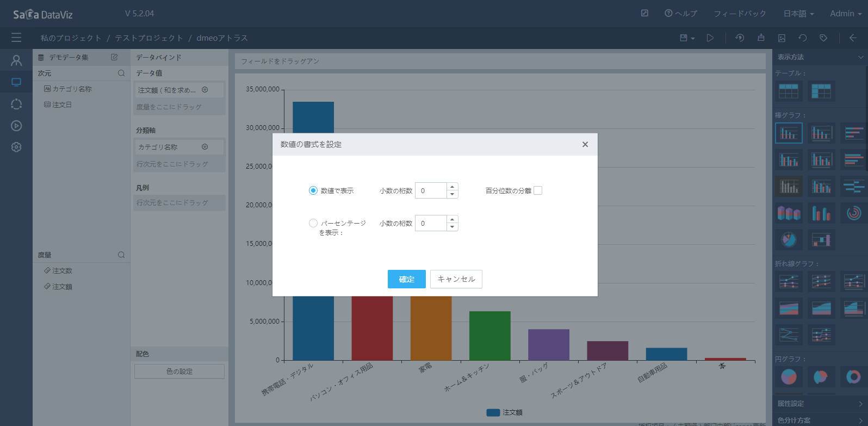This screenshot has width=868, height=426.
Task: Open the save options dropdown arrow
Action: coord(693,39)
